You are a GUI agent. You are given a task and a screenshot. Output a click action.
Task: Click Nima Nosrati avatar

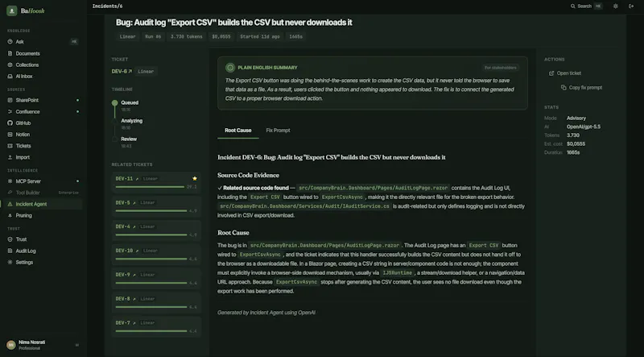pos(11,345)
